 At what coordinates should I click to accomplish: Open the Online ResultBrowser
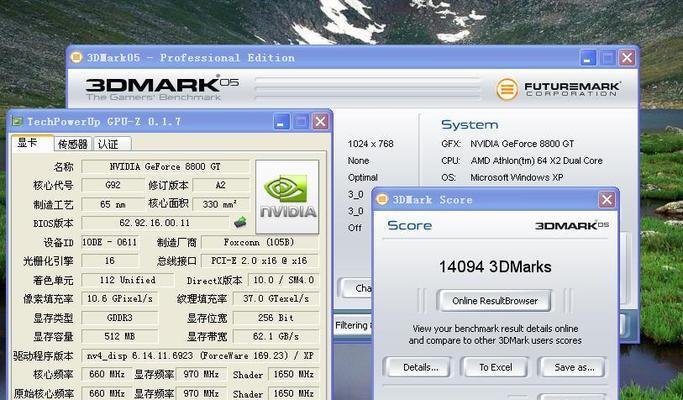(x=494, y=301)
